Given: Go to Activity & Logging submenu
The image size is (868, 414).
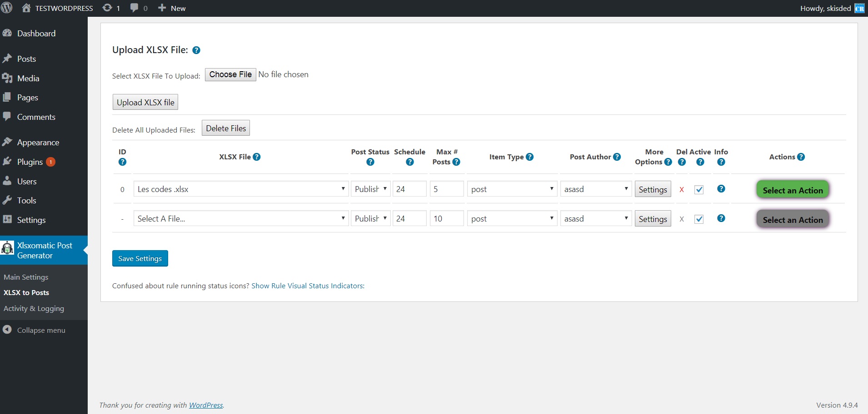Looking at the screenshot, I should tap(34, 309).
